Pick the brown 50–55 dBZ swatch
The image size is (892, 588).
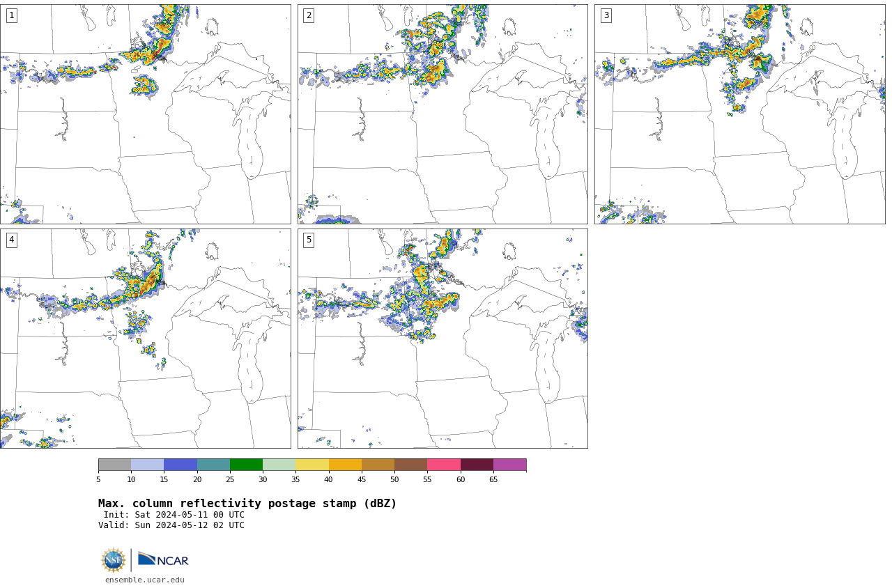(x=411, y=465)
